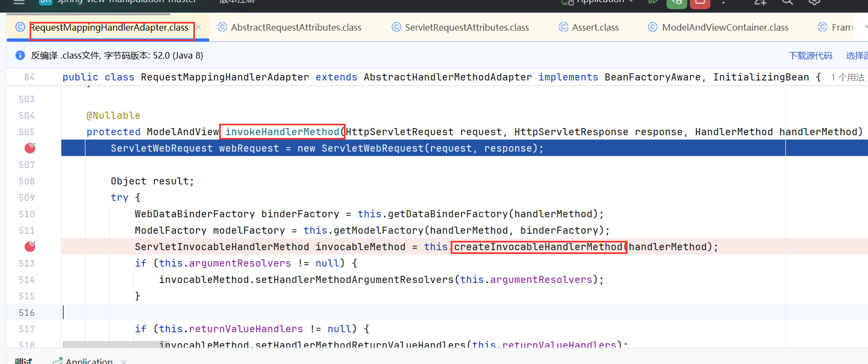Click the horizontal scrollbar in editor
The height and width of the screenshot is (364, 868).
110,345
